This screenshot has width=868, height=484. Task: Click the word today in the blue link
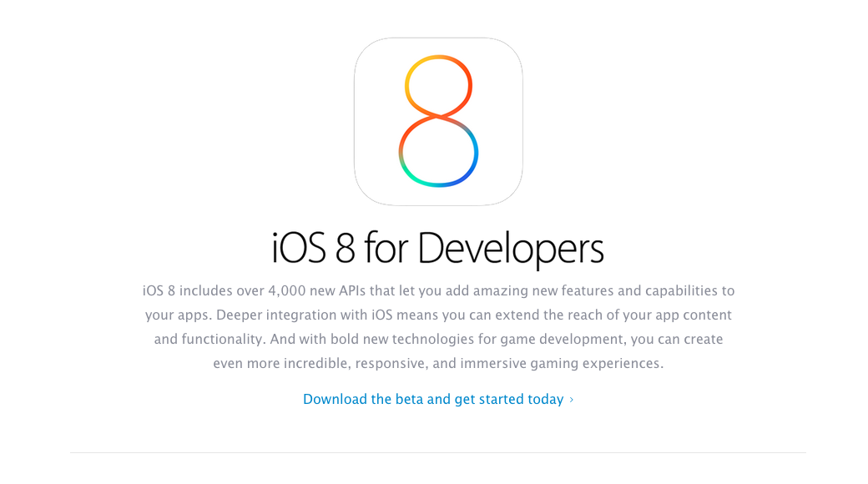545,399
